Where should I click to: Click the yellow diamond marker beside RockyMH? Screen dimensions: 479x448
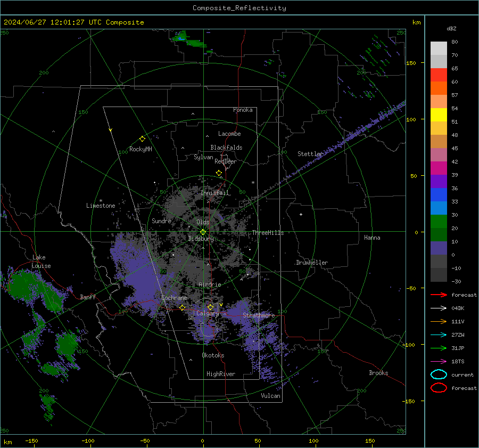click(x=142, y=139)
